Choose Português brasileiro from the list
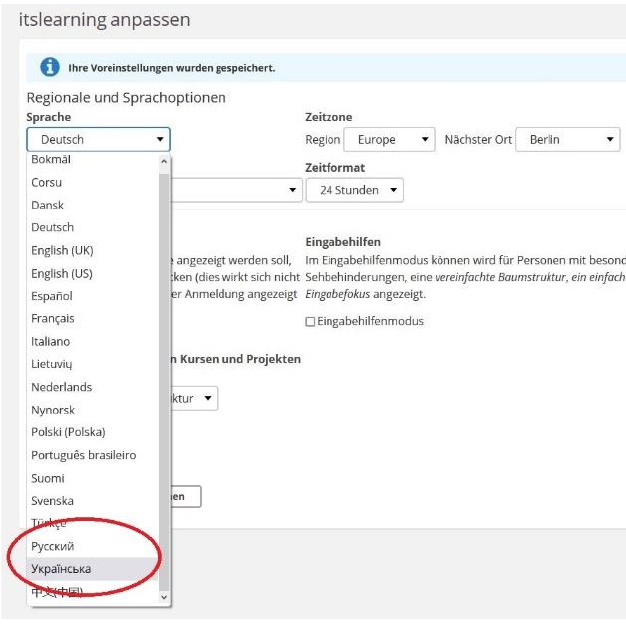 pos(83,455)
